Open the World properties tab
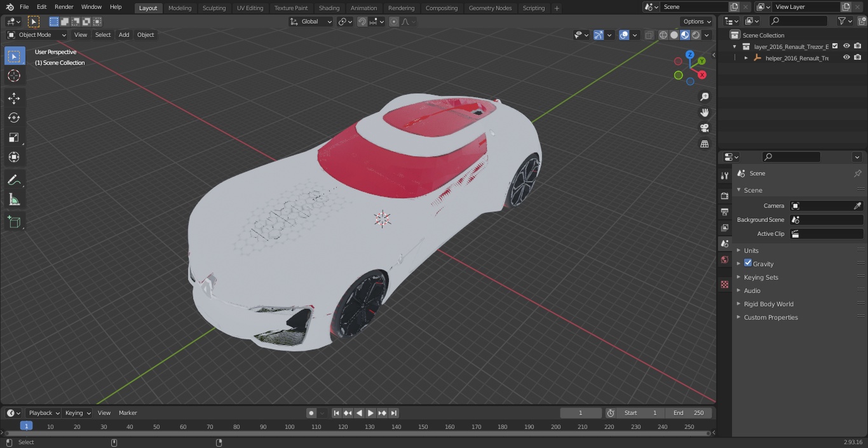868x448 pixels. (x=724, y=259)
